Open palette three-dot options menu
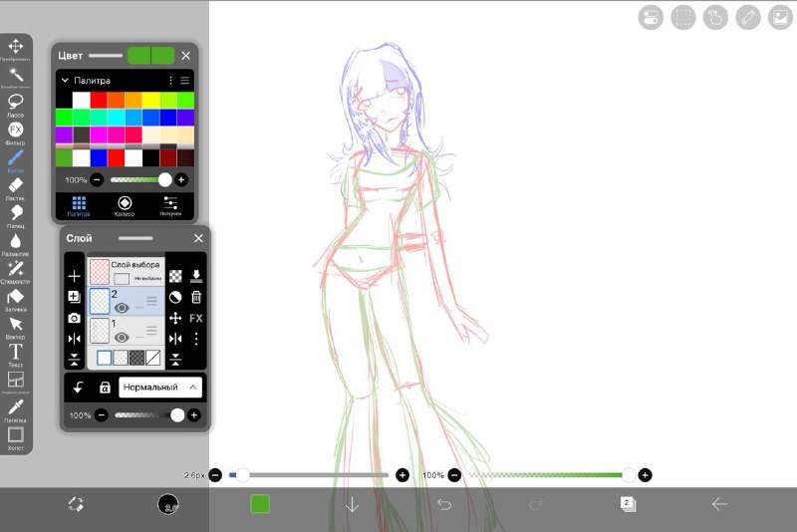Screen dimensions: 797x532 point(170,81)
